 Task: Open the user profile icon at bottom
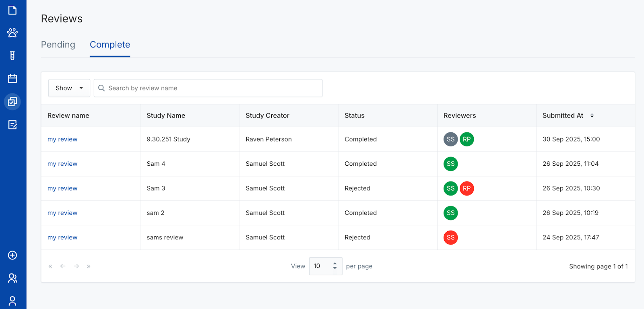pyautogui.click(x=12, y=301)
